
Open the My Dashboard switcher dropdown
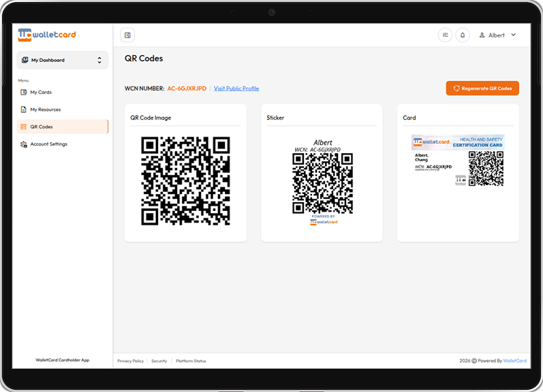click(62, 60)
